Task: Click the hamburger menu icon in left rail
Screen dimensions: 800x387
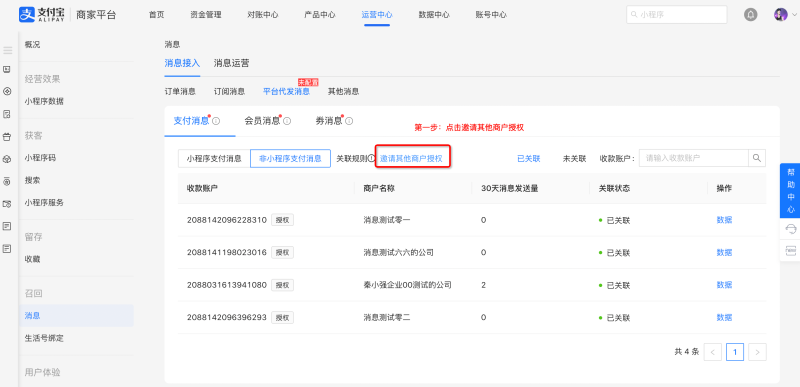Action: pyautogui.click(x=7, y=50)
